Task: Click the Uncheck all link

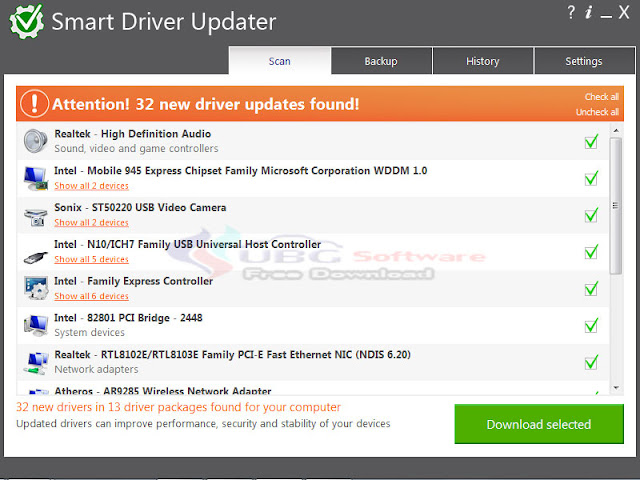Action: 597,112
